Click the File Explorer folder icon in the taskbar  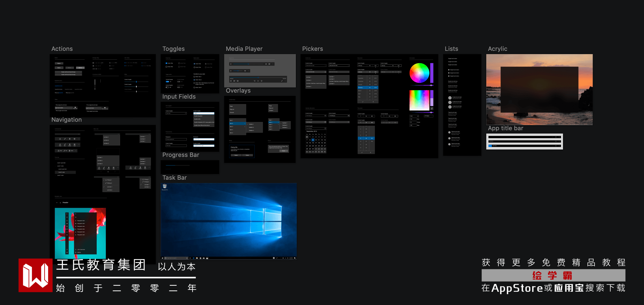click(197, 258)
